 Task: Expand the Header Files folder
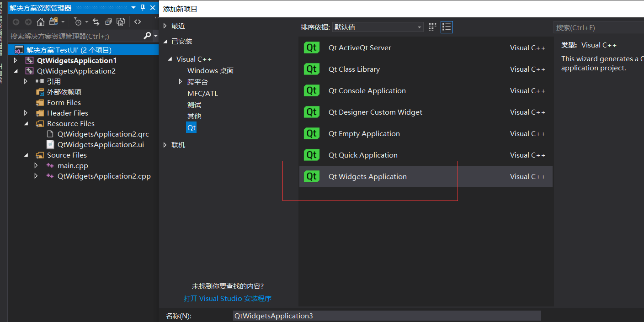pyautogui.click(x=26, y=113)
